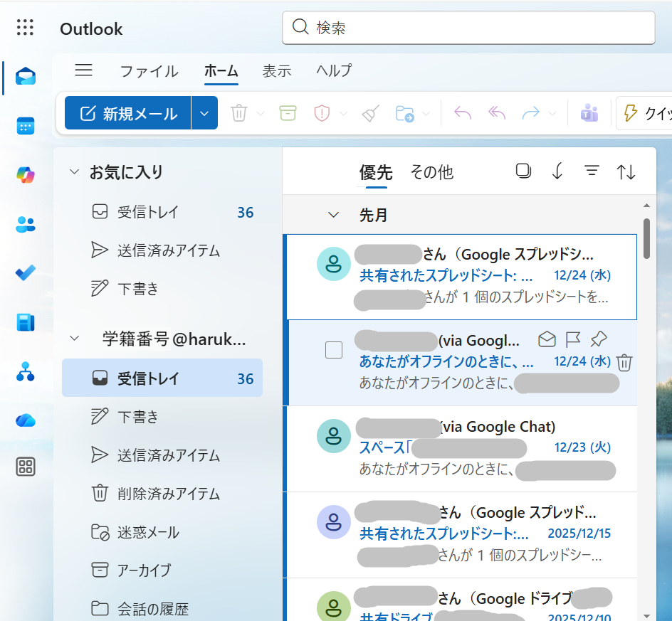Open OneDrive cloud icon
672x621 pixels.
coord(26,420)
